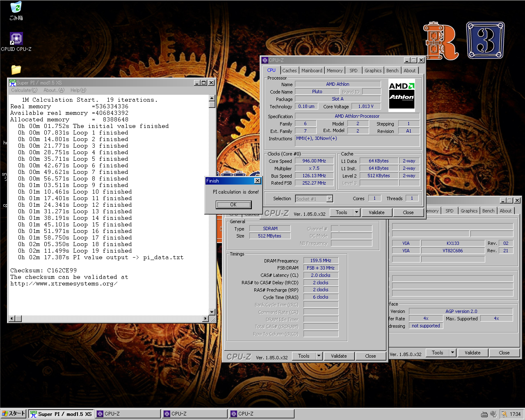
Task: Click the AMD Athlon processor logo
Action: click(x=402, y=95)
